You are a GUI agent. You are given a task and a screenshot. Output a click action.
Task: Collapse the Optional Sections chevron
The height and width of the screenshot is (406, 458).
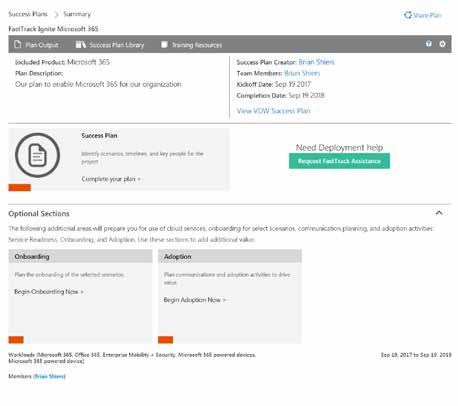click(x=439, y=213)
